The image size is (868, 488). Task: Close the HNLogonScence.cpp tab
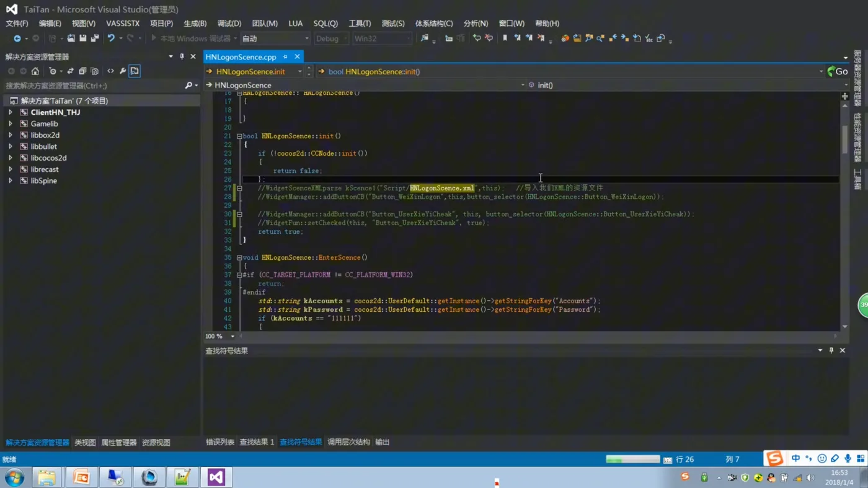point(297,57)
